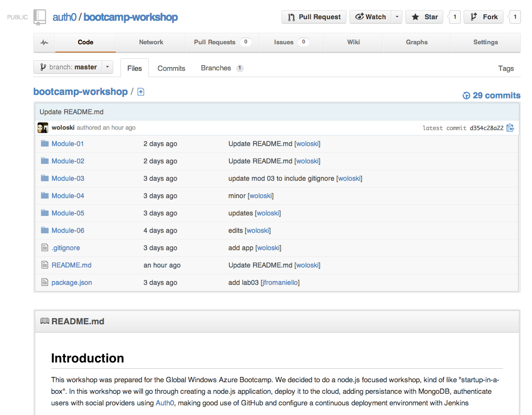
Task: Click the 'Update README.md' commit message header
Action: [x=72, y=112]
